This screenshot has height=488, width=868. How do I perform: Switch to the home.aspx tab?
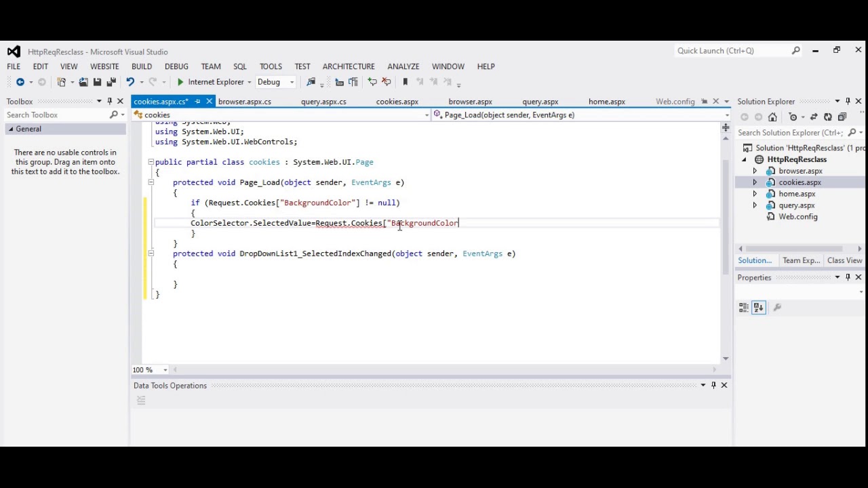607,102
